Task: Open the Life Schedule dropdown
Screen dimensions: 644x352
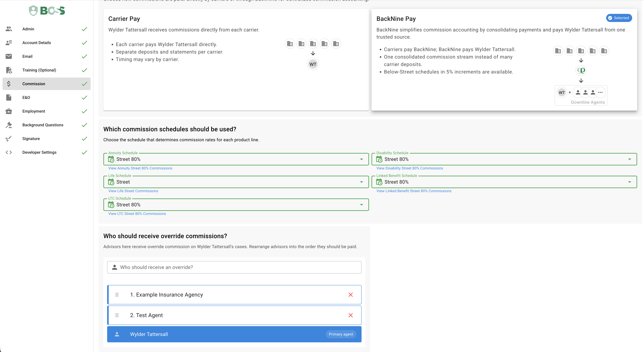Action: coord(236,182)
